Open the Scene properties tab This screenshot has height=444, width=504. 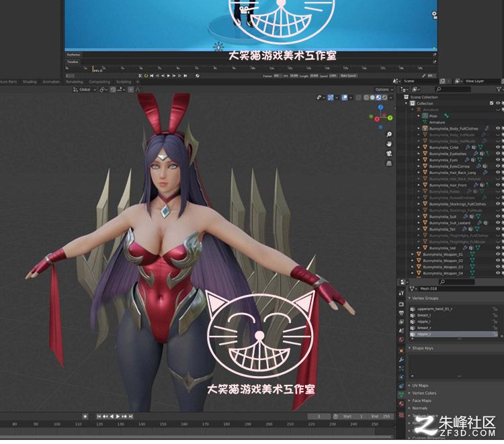point(401,330)
